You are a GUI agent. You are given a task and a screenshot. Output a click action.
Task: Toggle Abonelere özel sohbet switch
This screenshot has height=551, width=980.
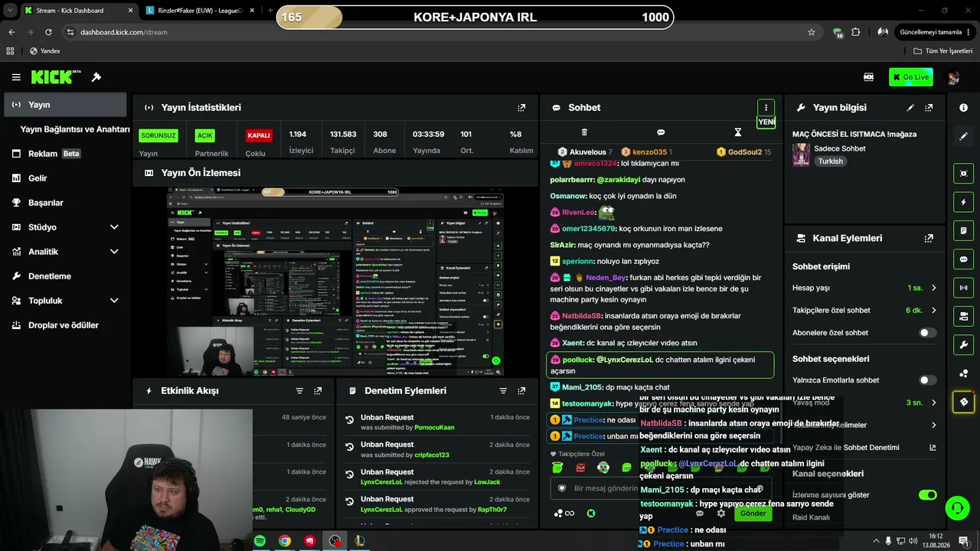coord(928,333)
